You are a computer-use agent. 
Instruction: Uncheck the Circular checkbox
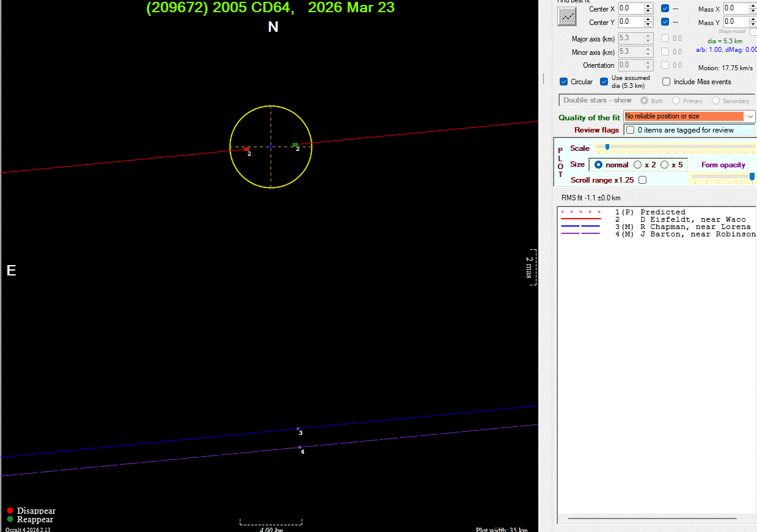coord(564,82)
